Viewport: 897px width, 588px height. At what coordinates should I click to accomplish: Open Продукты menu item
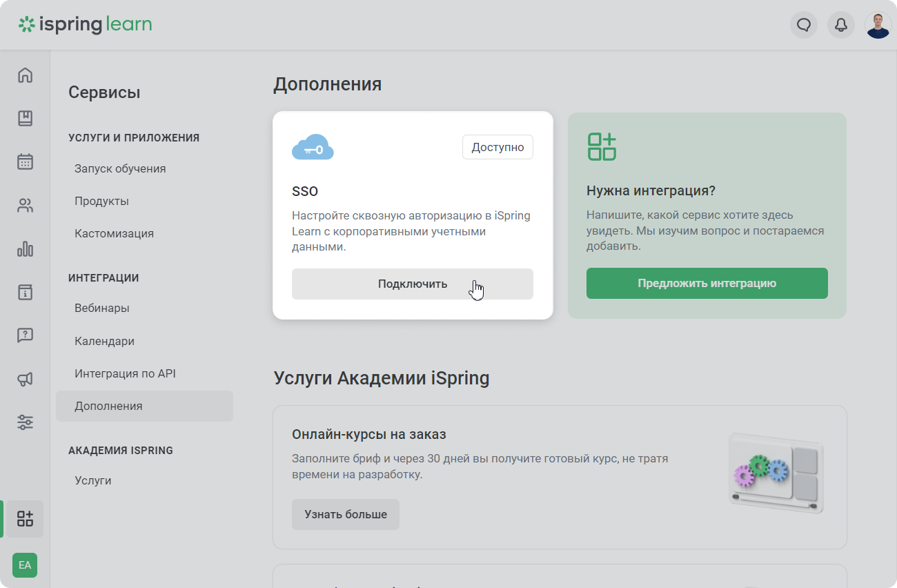tap(101, 201)
